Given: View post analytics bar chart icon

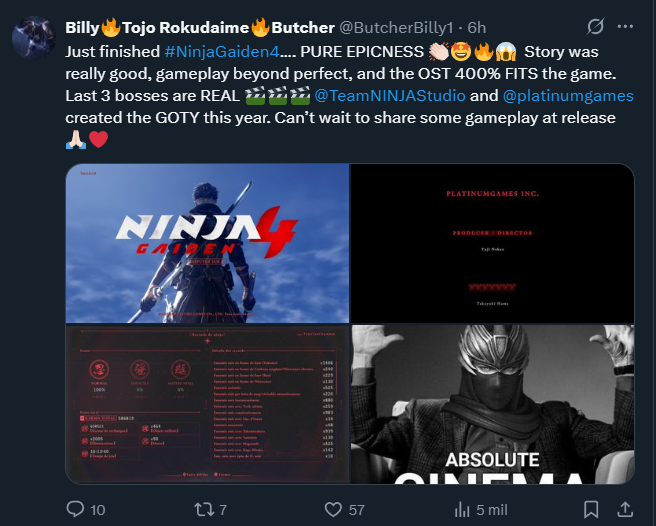Looking at the screenshot, I should point(462,509).
